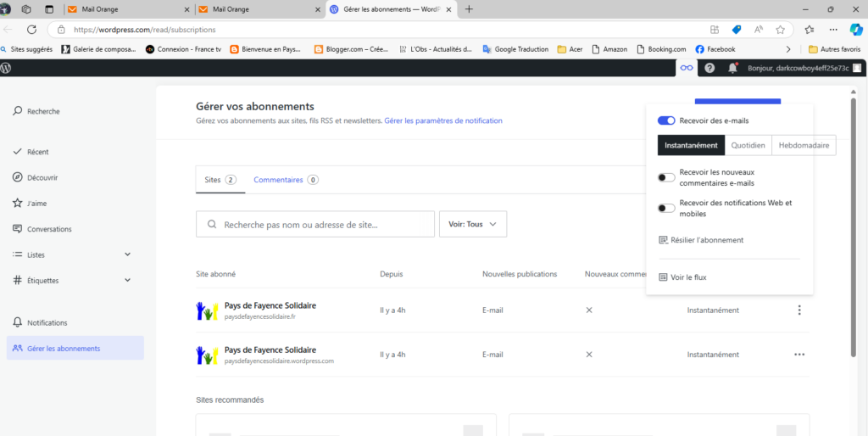Click the help question mark icon
Screen dimensions: 868x436
(x=709, y=68)
